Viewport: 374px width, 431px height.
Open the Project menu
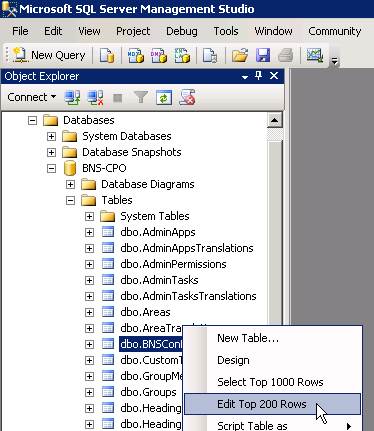pyautogui.click(x=133, y=31)
